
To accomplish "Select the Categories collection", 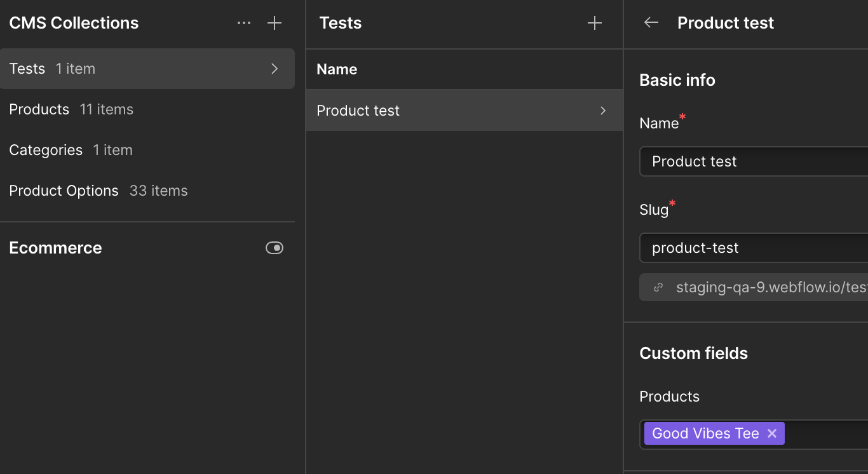I will pos(46,150).
